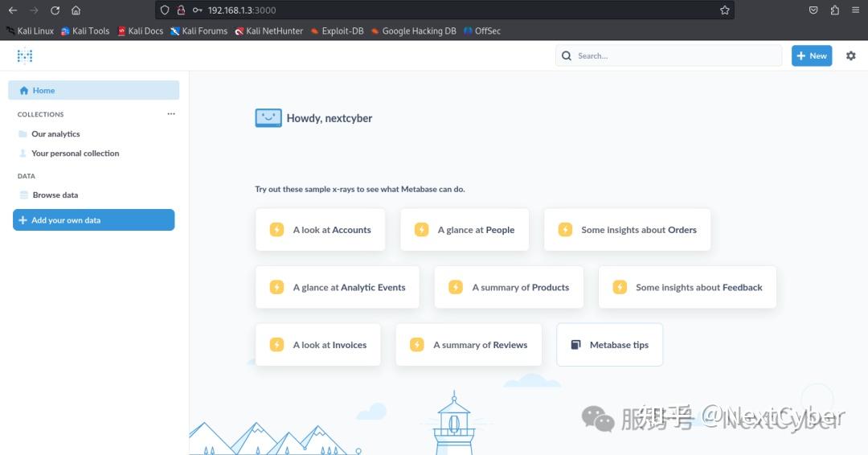Click the bolt icon on Accounts card

pyautogui.click(x=276, y=230)
